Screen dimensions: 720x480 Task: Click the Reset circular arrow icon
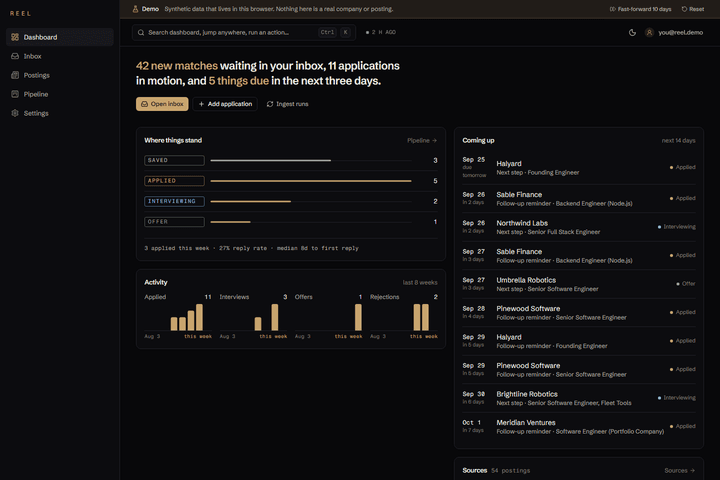[x=684, y=9]
